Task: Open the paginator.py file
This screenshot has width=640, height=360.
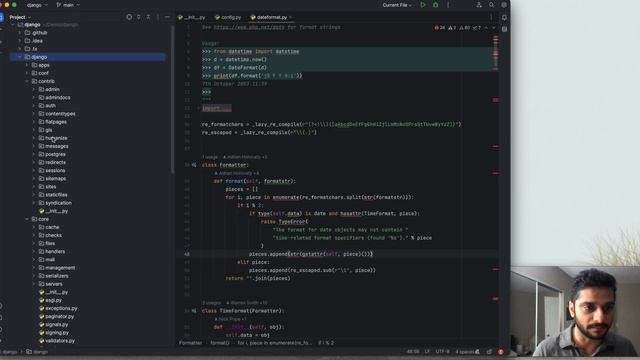Action: 56,316
